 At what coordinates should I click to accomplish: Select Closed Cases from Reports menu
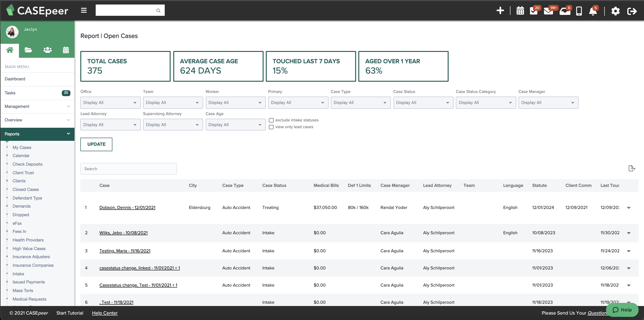(25, 189)
